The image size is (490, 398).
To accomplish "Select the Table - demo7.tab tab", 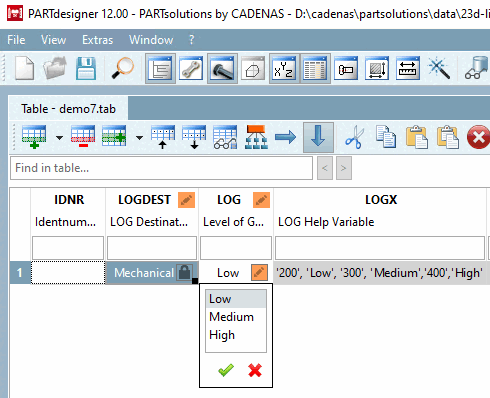I will point(68,109).
